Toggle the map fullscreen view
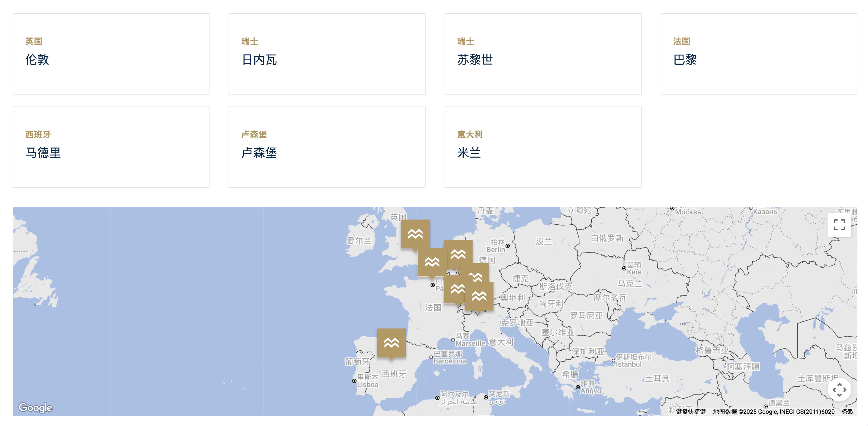 coord(839,225)
